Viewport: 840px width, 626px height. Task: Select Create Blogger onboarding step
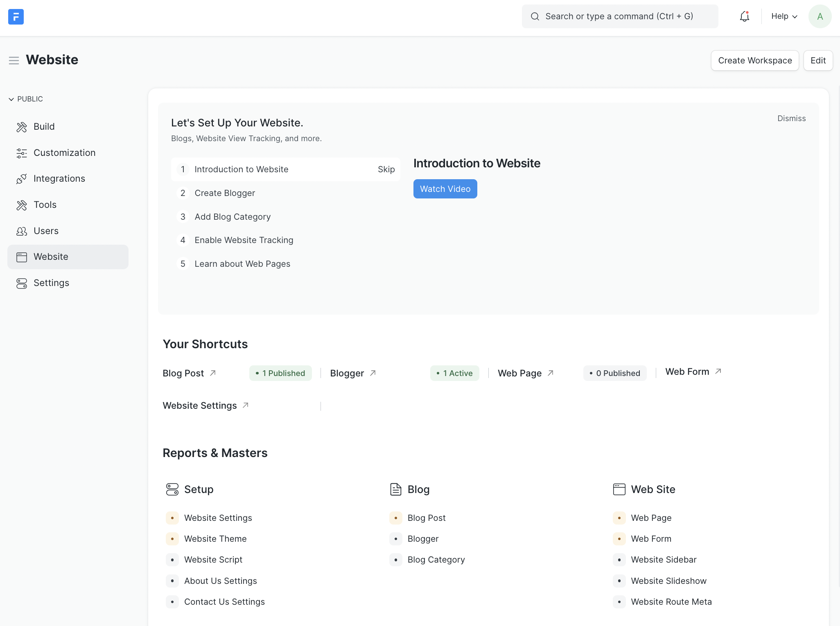point(225,193)
